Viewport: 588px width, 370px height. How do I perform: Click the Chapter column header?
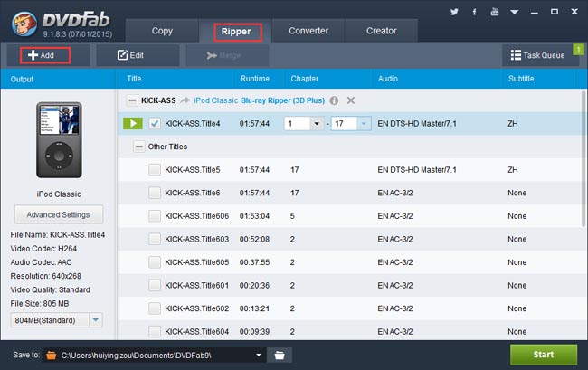(305, 79)
